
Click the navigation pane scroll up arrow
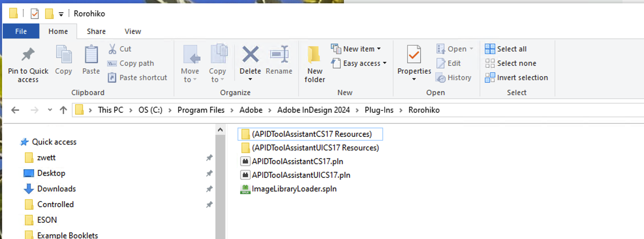click(220, 130)
